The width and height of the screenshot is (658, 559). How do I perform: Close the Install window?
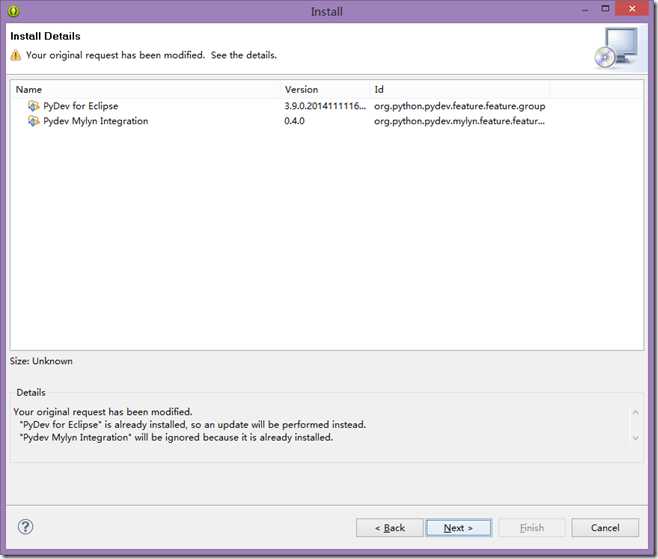[632, 8]
